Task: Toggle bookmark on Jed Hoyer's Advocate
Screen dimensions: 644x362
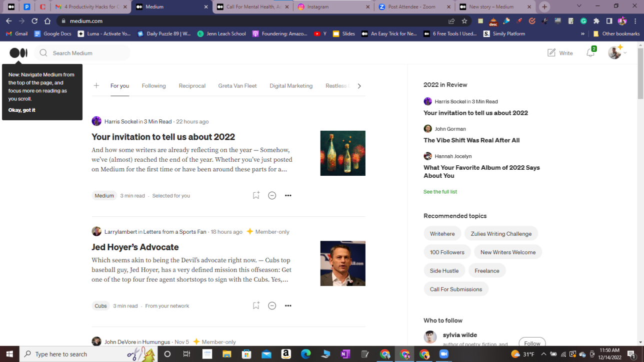Action: pyautogui.click(x=256, y=306)
